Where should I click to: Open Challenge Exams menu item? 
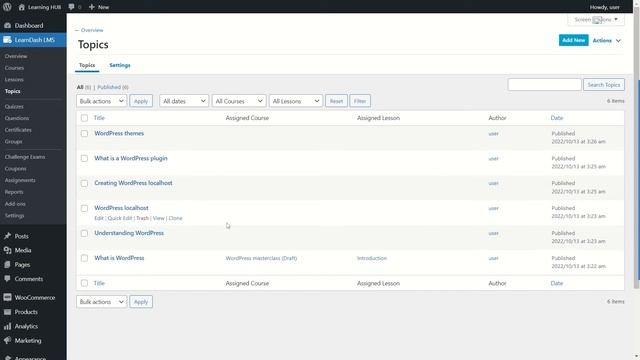point(25,157)
